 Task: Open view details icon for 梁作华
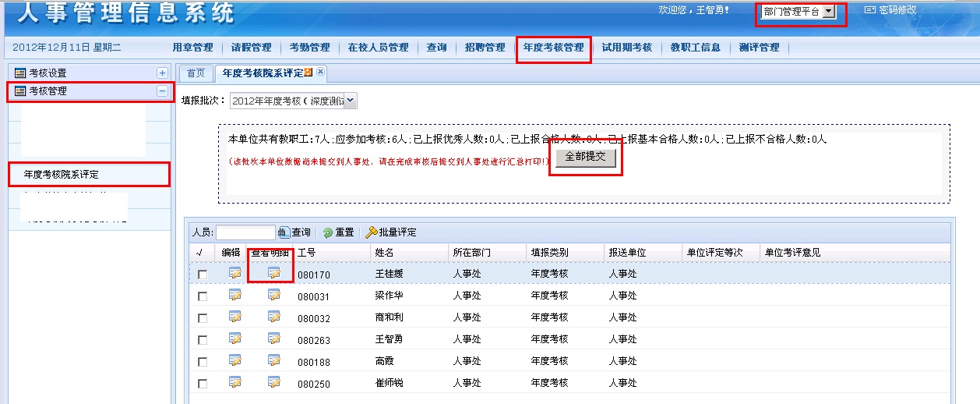pyautogui.click(x=273, y=295)
